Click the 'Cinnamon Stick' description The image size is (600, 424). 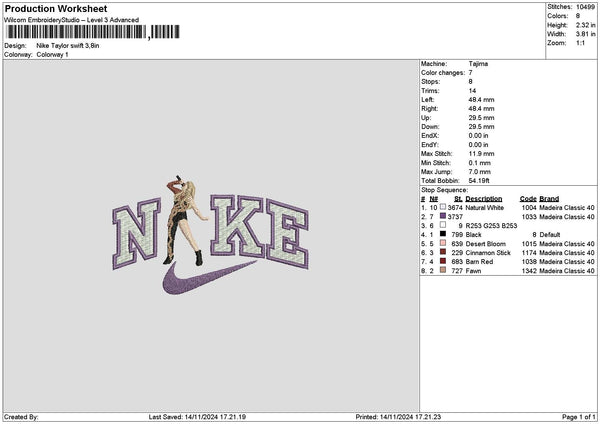(x=488, y=253)
